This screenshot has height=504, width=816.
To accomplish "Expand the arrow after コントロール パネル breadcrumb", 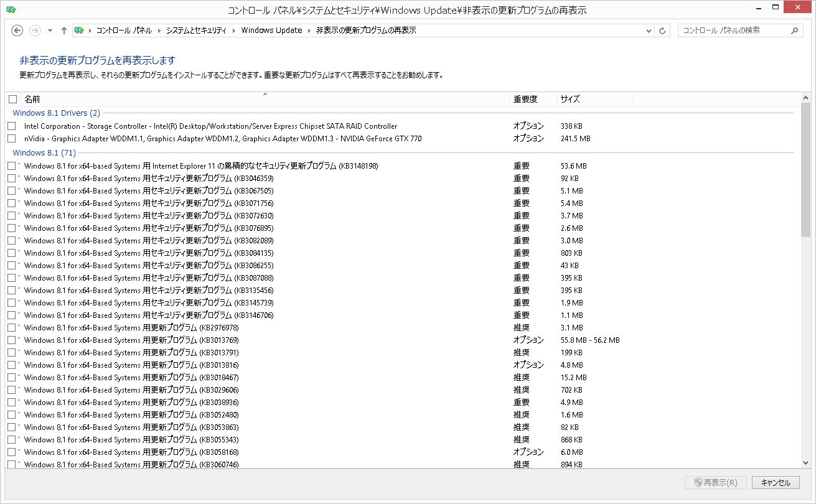I will 159,30.
